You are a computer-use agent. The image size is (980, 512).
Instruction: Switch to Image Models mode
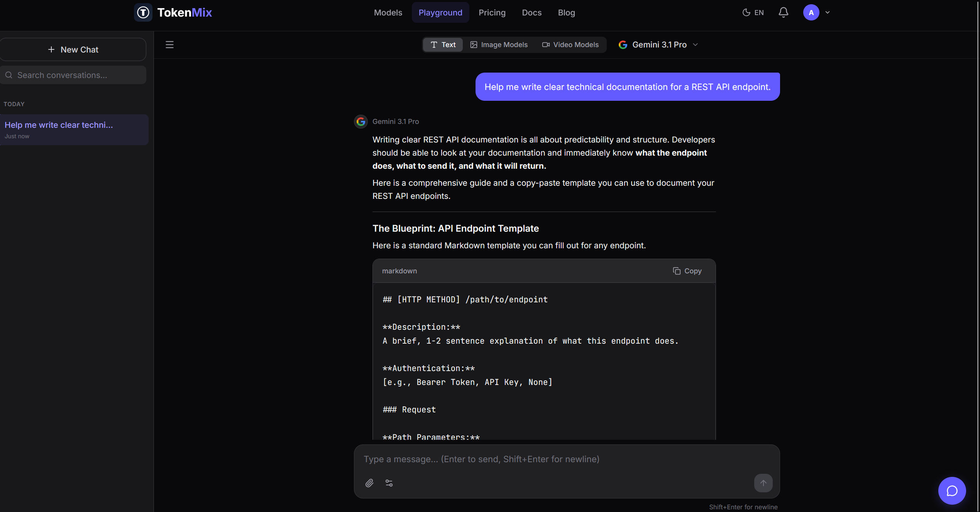pos(499,45)
